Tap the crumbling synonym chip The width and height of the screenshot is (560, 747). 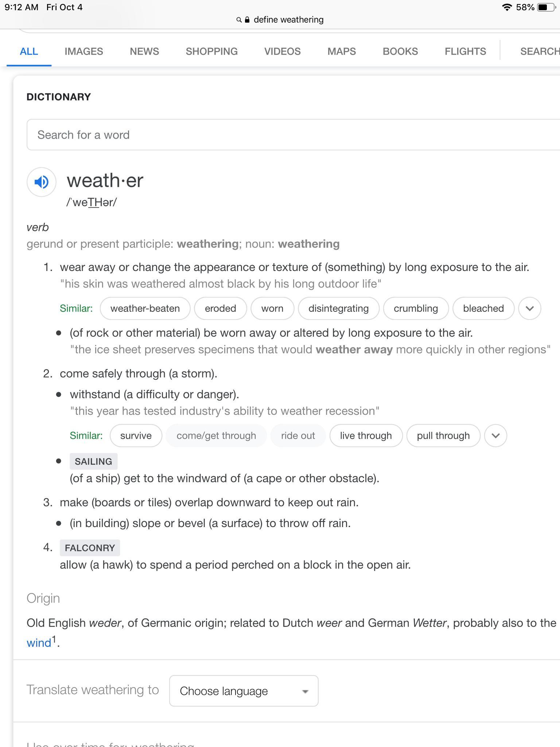click(416, 309)
